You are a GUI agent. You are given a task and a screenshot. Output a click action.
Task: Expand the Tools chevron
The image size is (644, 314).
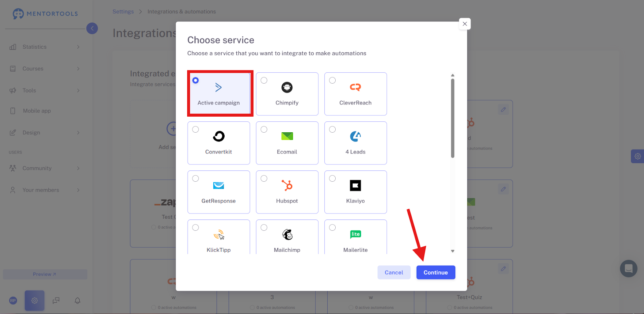pos(78,90)
